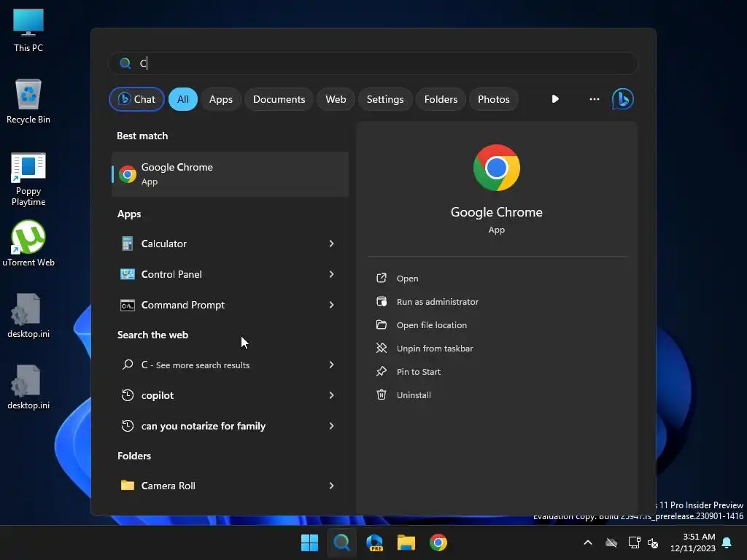Viewport: 747px width, 560px height.
Task: Launch Google Chrome from taskbar
Action: click(x=438, y=542)
